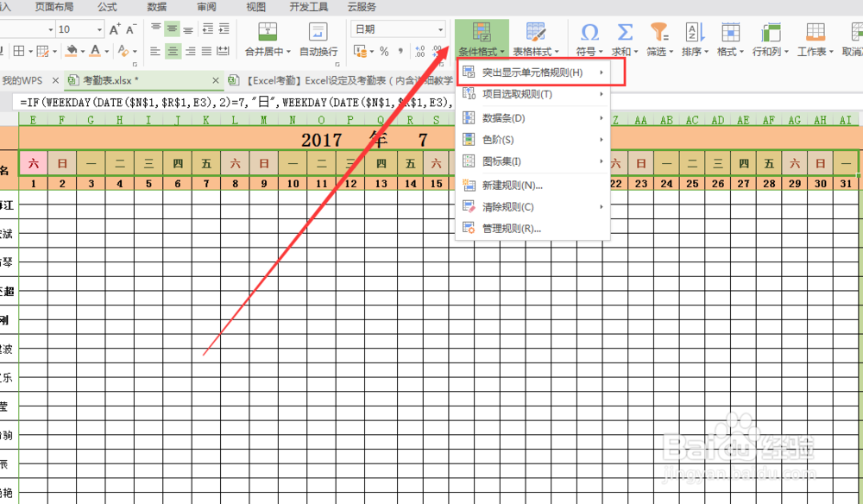Click the 筛选 filter funnel icon
Viewport: 863px width, 504px height.
tap(659, 32)
